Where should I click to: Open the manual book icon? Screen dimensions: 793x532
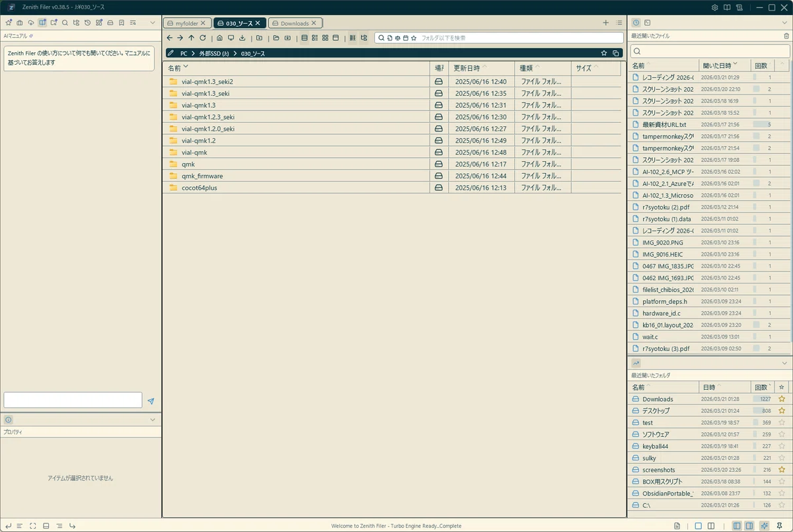coord(727,7)
